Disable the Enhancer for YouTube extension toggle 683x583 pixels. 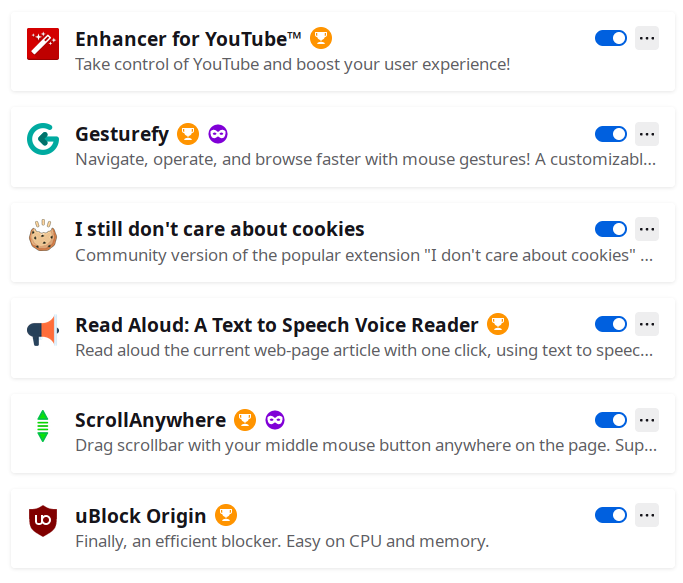611,38
